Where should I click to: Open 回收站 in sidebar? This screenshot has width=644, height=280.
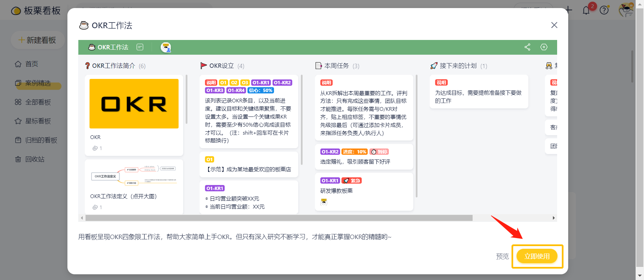pos(35,159)
